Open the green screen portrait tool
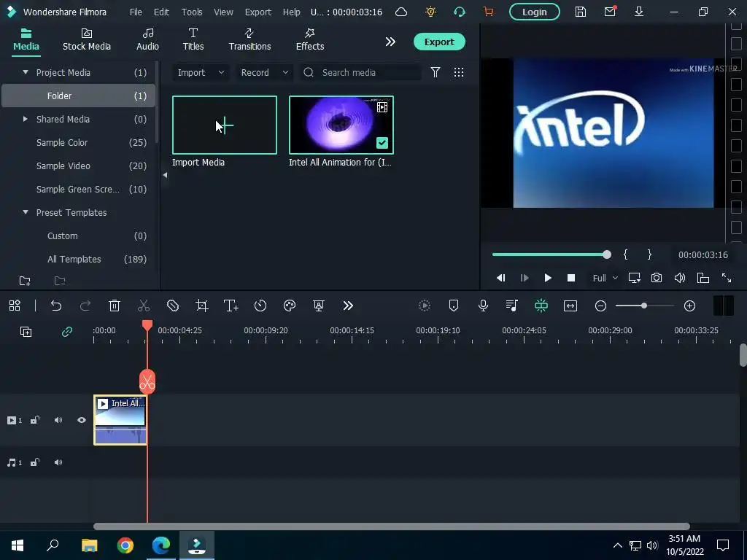 (319, 306)
